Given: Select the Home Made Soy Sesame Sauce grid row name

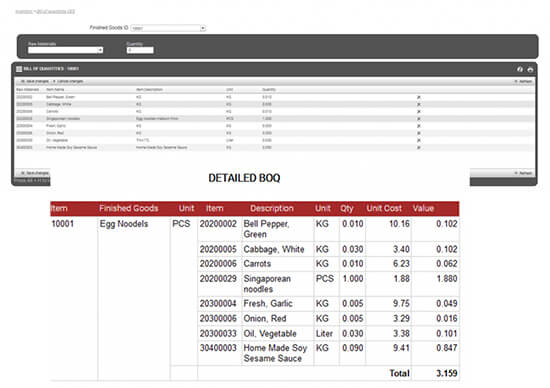Looking at the screenshot, I should point(72,147).
